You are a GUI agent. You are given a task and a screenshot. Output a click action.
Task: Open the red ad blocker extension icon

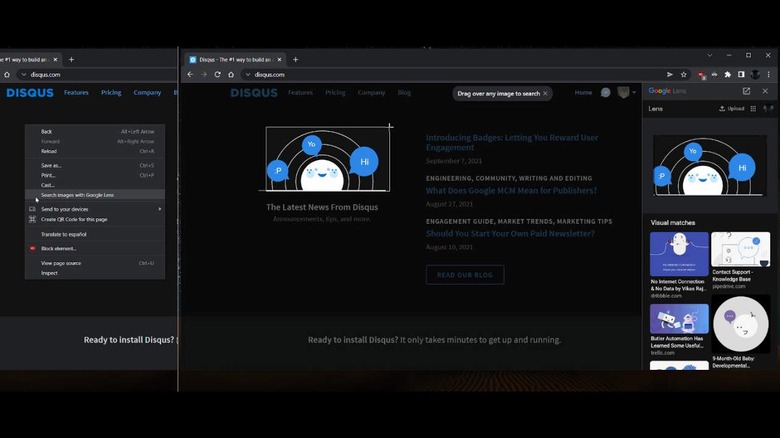tap(701, 75)
